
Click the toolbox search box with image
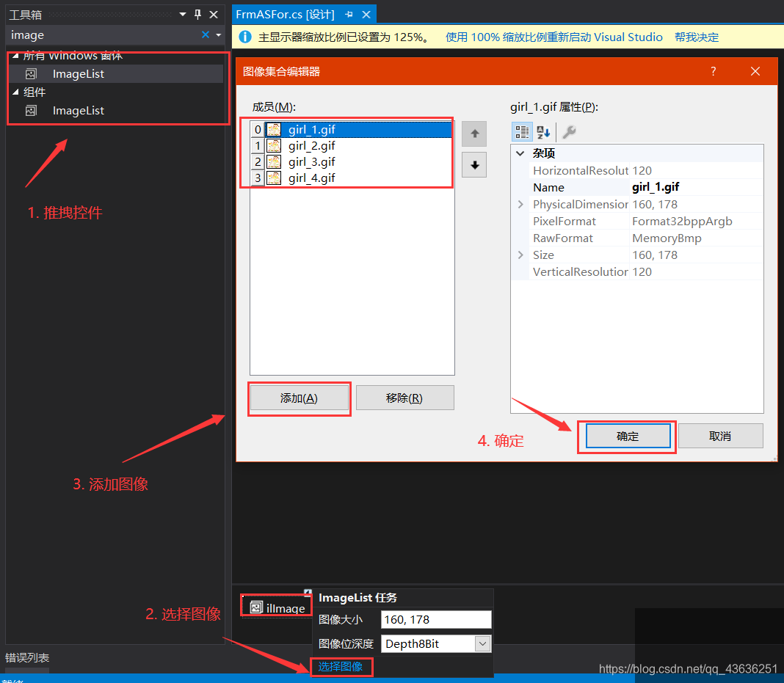pos(104,35)
